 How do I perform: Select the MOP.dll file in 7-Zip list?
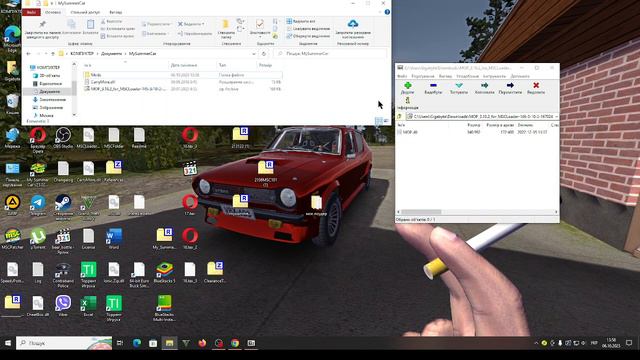[410, 132]
